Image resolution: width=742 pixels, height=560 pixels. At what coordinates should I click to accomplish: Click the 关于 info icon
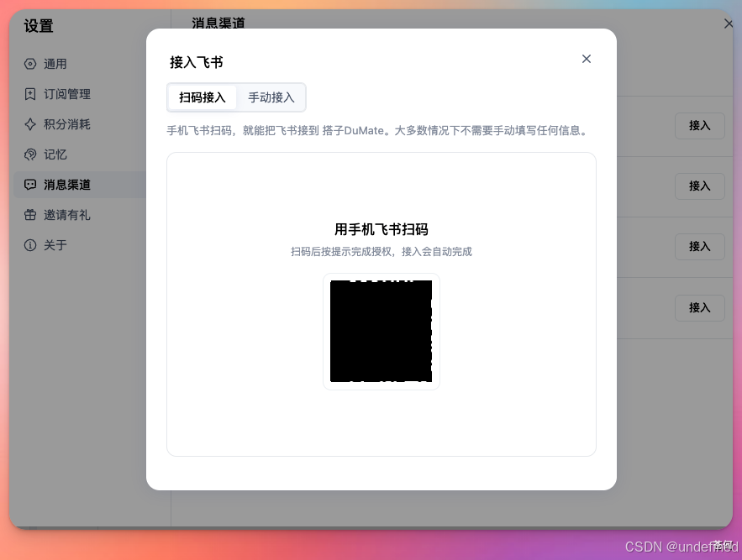pyautogui.click(x=29, y=245)
